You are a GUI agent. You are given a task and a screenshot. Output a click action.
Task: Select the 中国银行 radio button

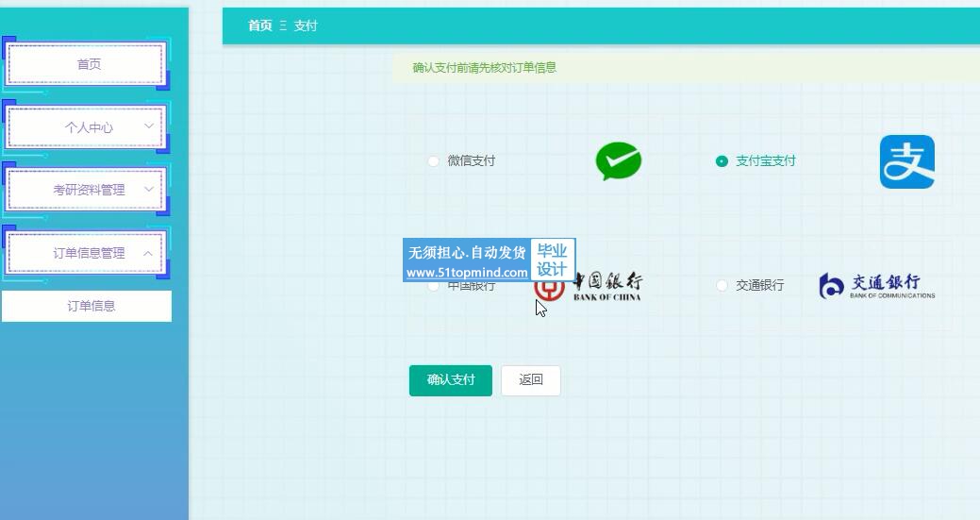(433, 286)
